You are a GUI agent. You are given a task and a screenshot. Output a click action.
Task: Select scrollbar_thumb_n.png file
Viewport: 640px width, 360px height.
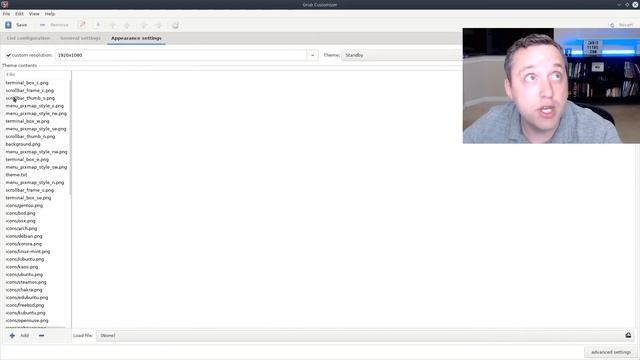coord(30,137)
